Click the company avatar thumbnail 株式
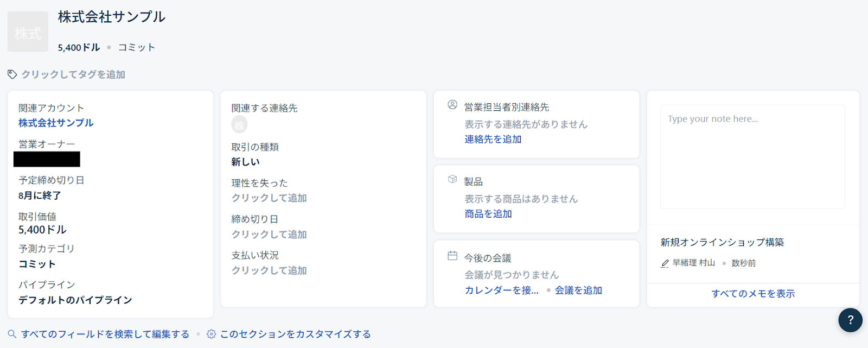Viewport: 868px width, 348px height. coord(28,32)
